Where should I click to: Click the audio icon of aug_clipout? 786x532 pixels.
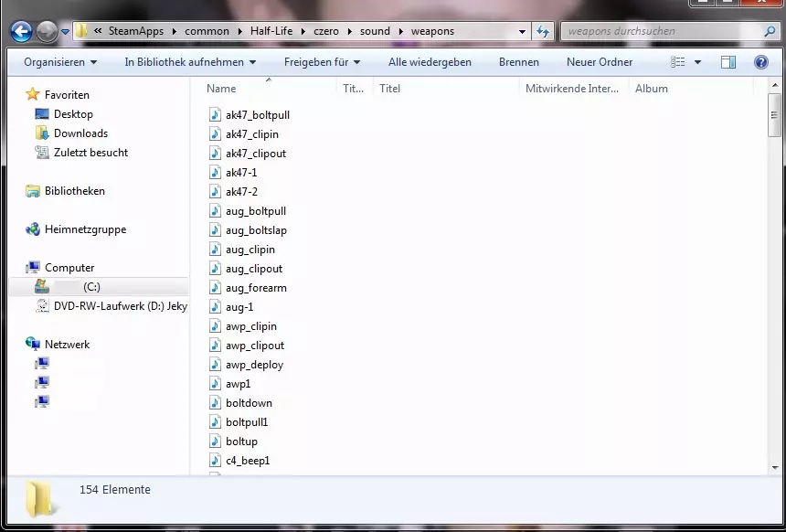point(215,269)
